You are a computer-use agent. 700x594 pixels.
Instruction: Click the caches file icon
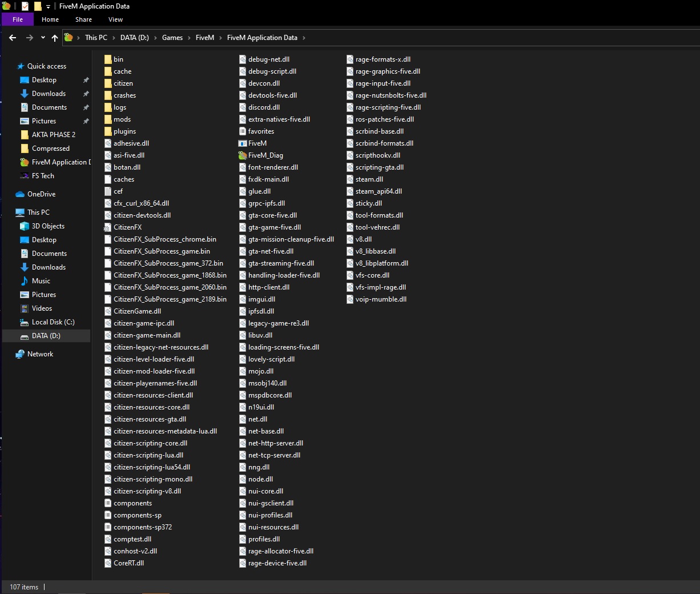[x=108, y=179]
